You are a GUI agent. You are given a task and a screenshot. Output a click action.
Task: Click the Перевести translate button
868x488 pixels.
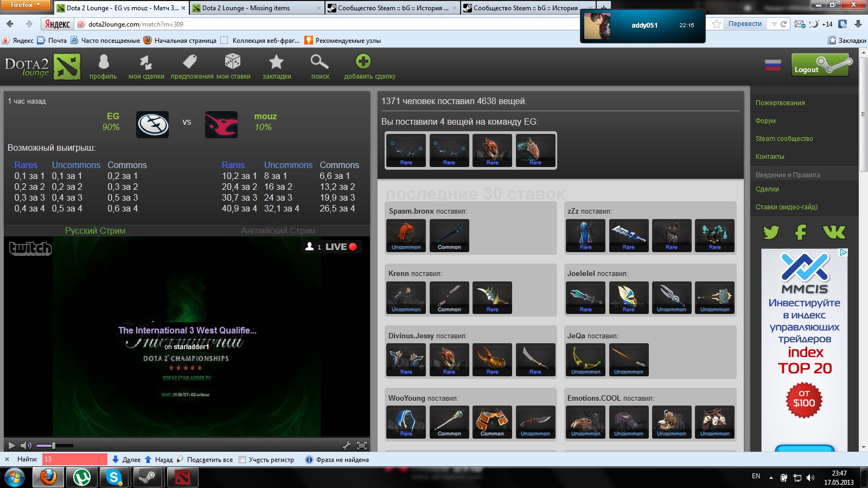(x=745, y=24)
